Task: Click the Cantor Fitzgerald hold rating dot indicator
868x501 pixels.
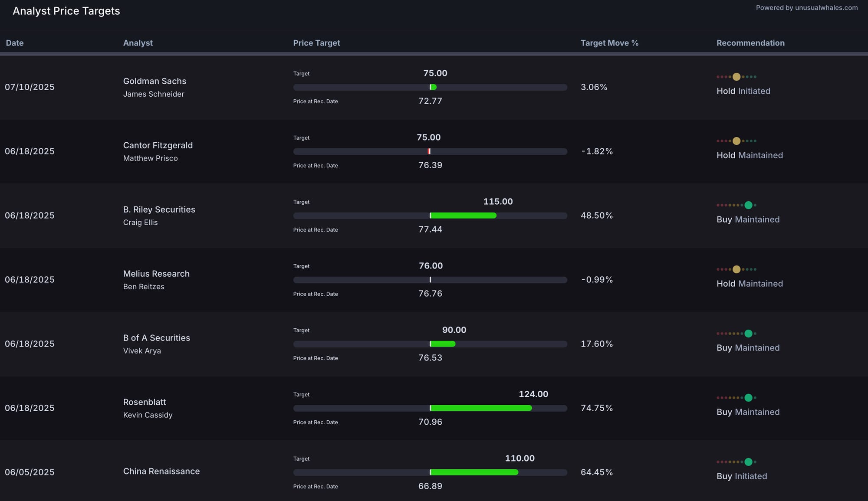Action: [736, 141]
